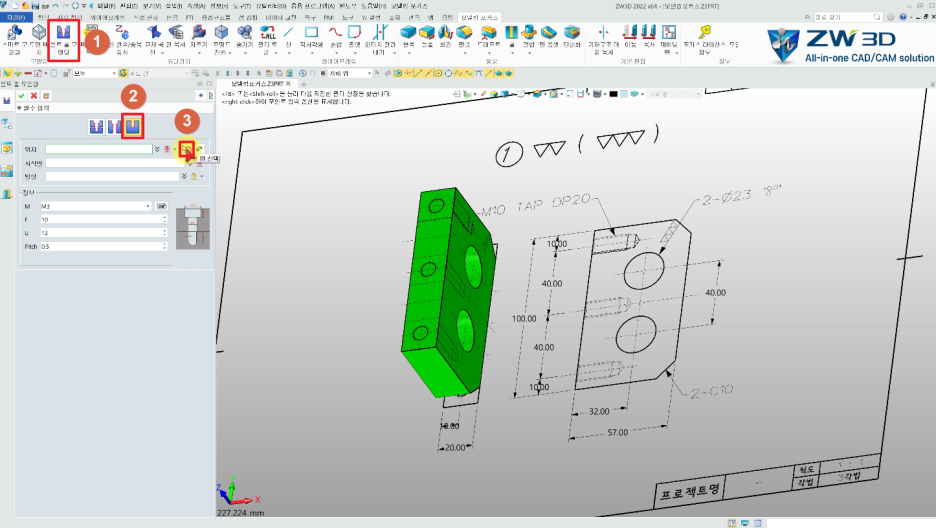936x528 pixels.
Task: Open the File(F) menu in menu bar
Action: point(106,5)
